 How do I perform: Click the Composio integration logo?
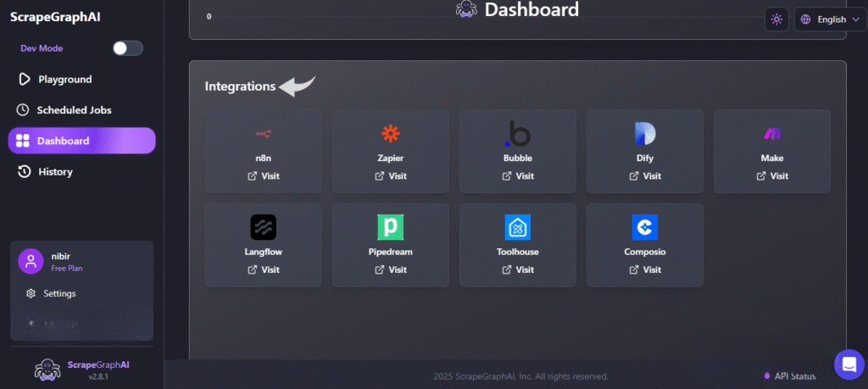(644, 227)
